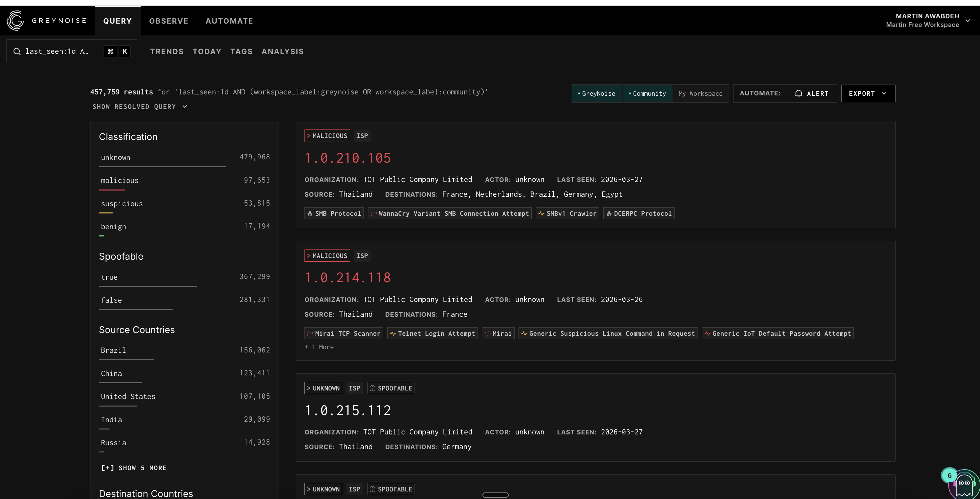Click the SMB Protocol tag
Viewport: 980px width, 499px height.
pos(334,213)
